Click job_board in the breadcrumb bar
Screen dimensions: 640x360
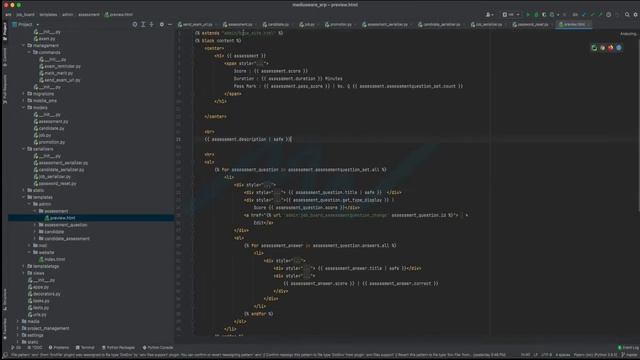pos(25,15)
